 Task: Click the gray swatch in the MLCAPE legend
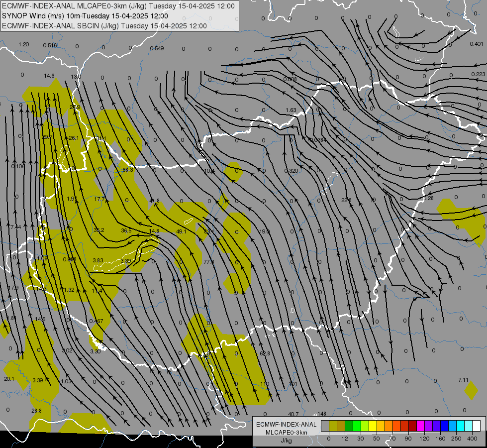click(x=325, y=426)
